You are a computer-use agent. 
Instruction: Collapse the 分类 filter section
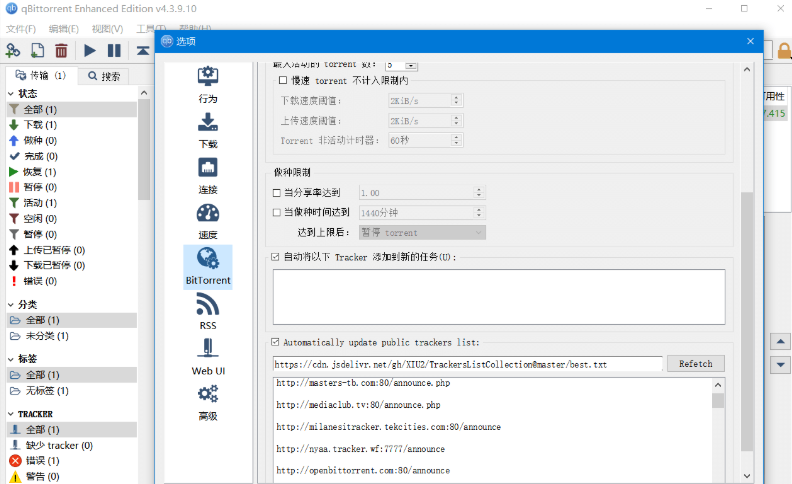11,304
